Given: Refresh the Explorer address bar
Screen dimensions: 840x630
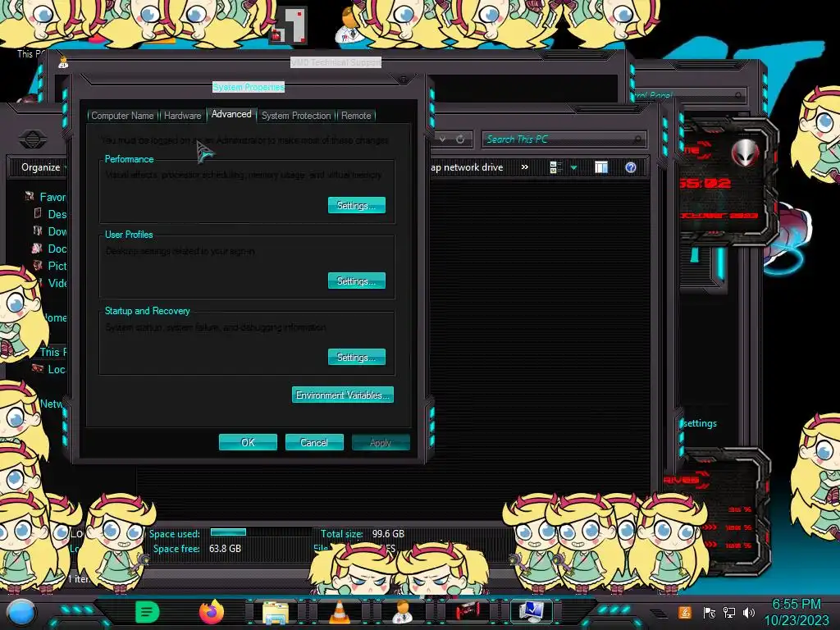Looking at the screenshot, I should click(460, 139).
